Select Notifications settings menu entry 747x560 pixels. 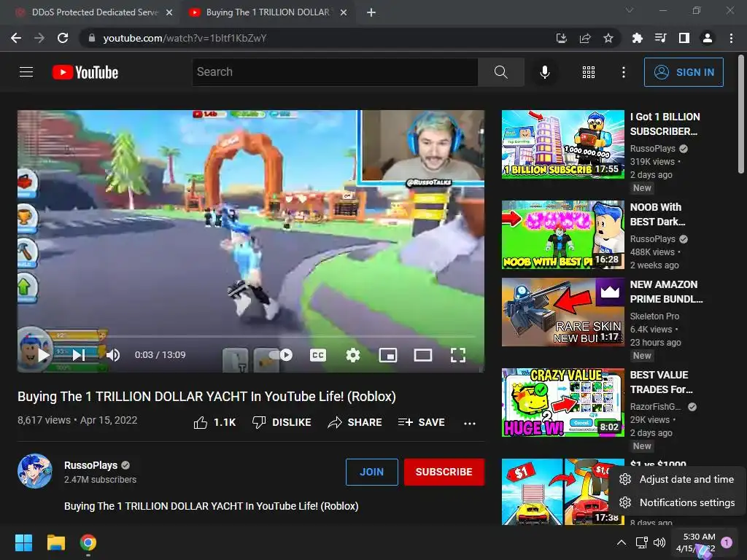point(678,502)
